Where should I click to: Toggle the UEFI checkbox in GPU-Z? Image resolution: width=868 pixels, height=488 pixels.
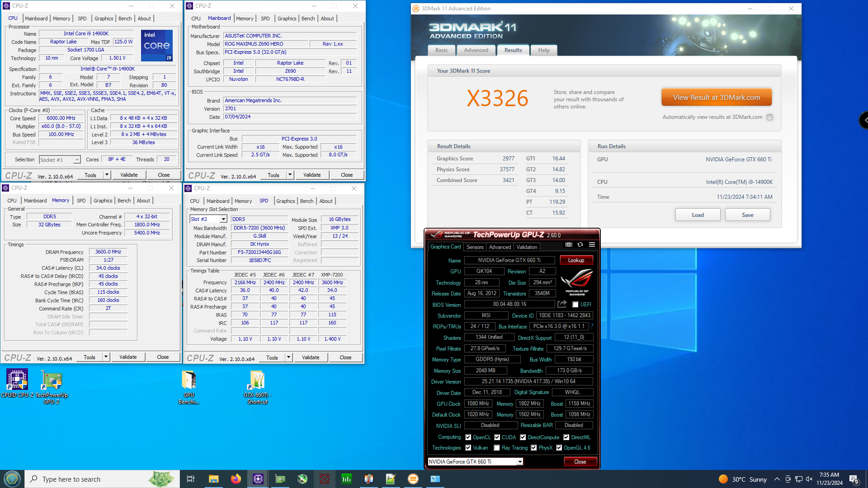[576, 305]
